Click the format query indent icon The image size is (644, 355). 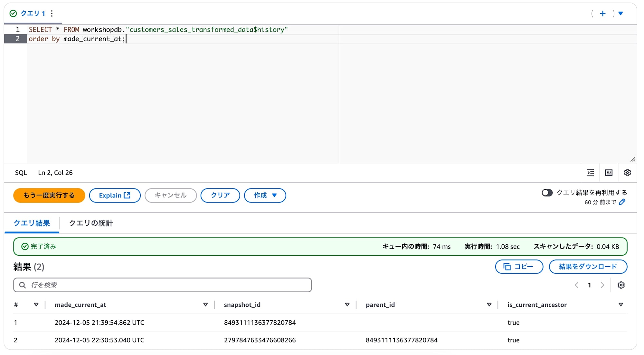pyautogui.click(x=590, y=173)
